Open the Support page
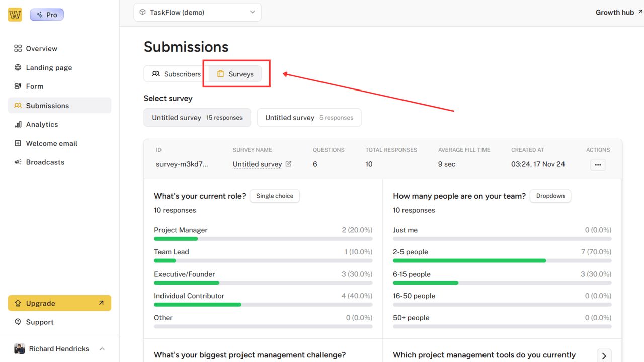The image size is (644, 362). (x=39, y=322)
